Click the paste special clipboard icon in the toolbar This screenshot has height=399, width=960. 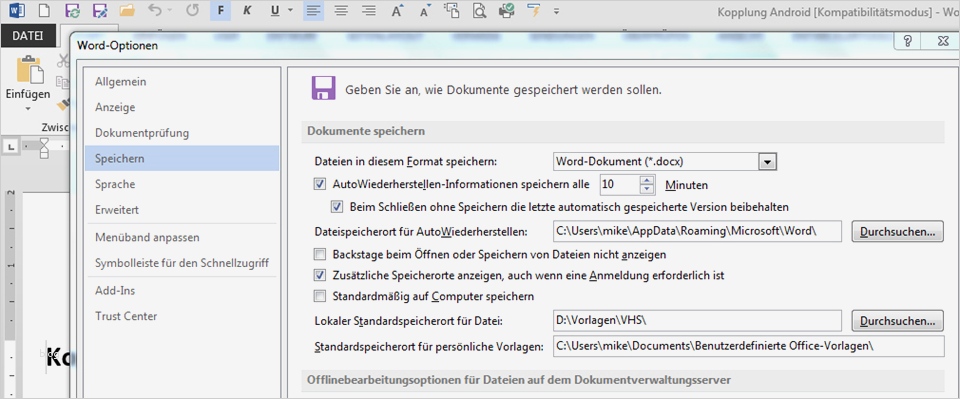coord(452,10)
